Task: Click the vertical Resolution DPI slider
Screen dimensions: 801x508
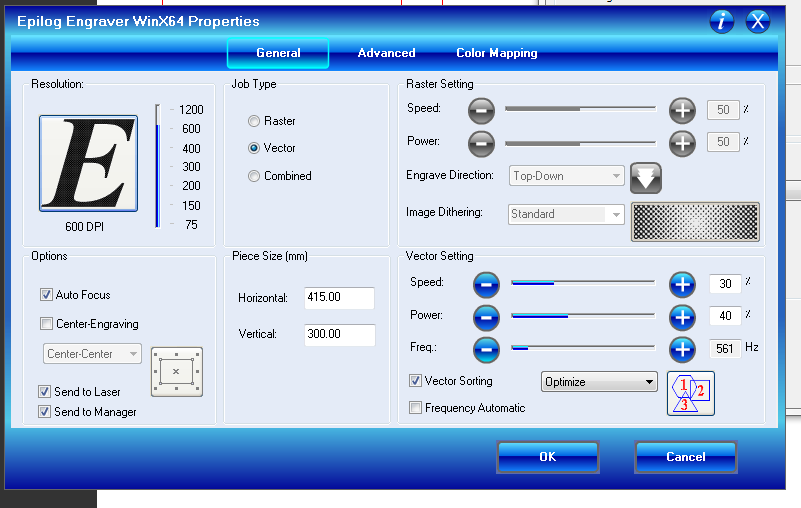Action: point(158,166)
